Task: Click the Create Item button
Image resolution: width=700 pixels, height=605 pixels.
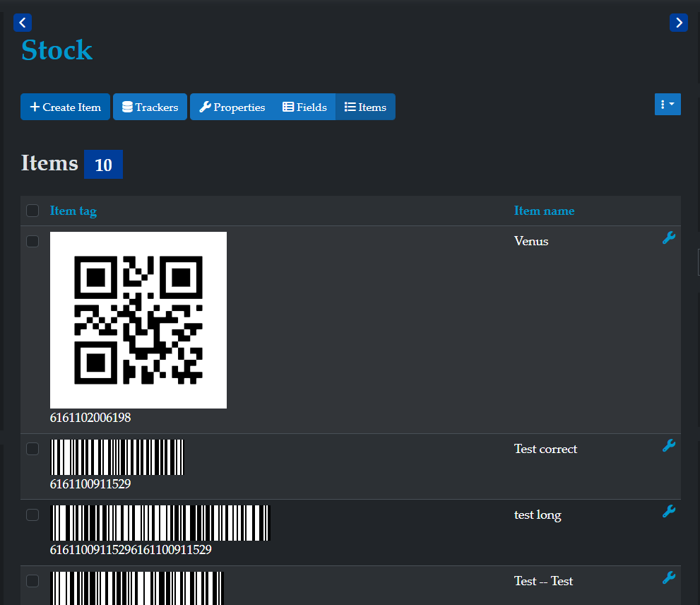Action: click(65, 107)
